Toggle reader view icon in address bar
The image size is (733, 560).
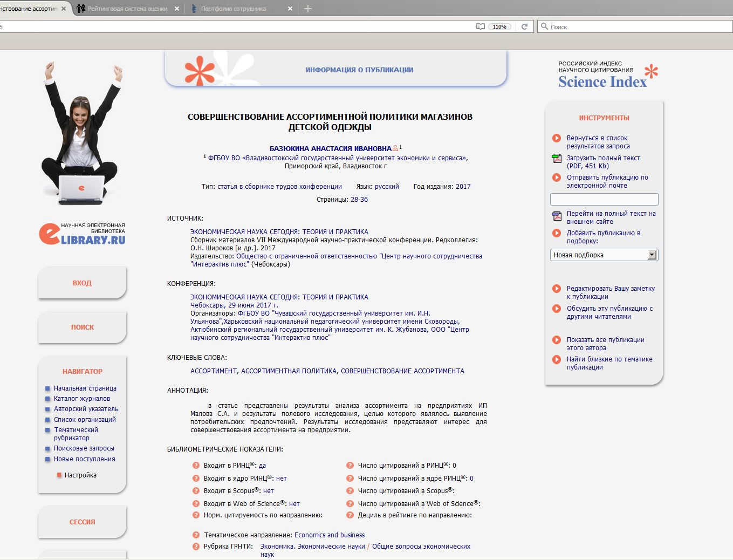click(x=480, y=26)
